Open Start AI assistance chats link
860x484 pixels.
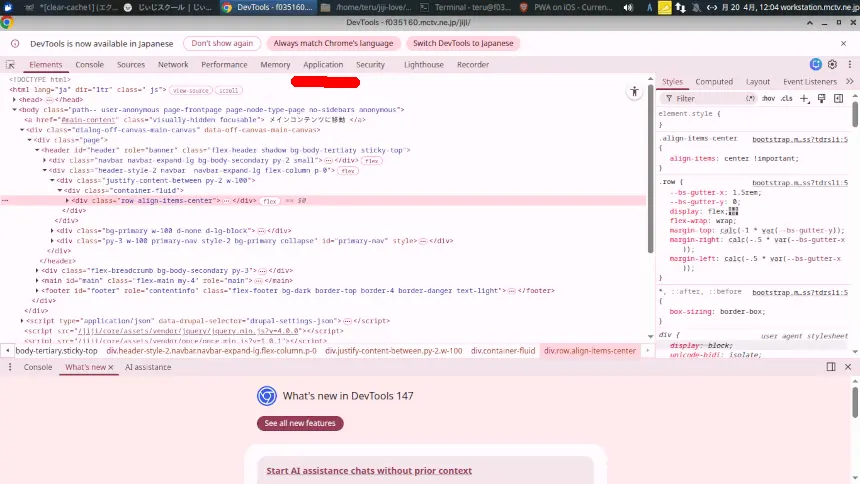(x=369, y=471)
